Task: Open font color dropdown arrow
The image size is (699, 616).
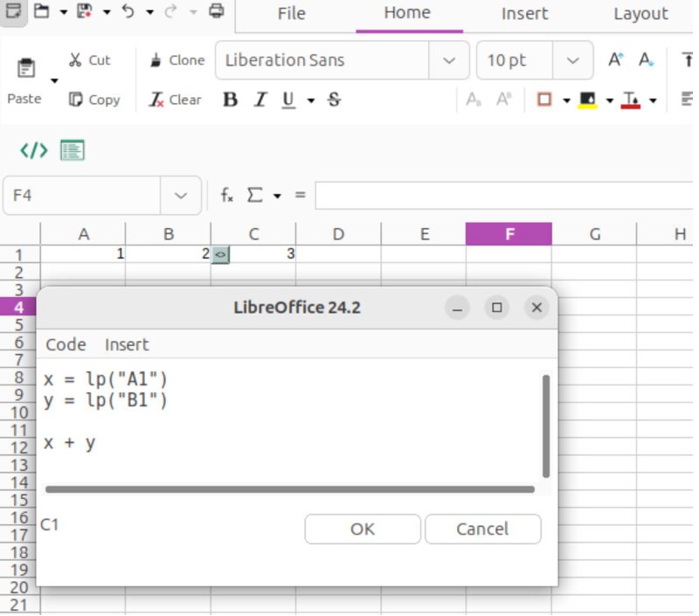Action: point(653,100)
